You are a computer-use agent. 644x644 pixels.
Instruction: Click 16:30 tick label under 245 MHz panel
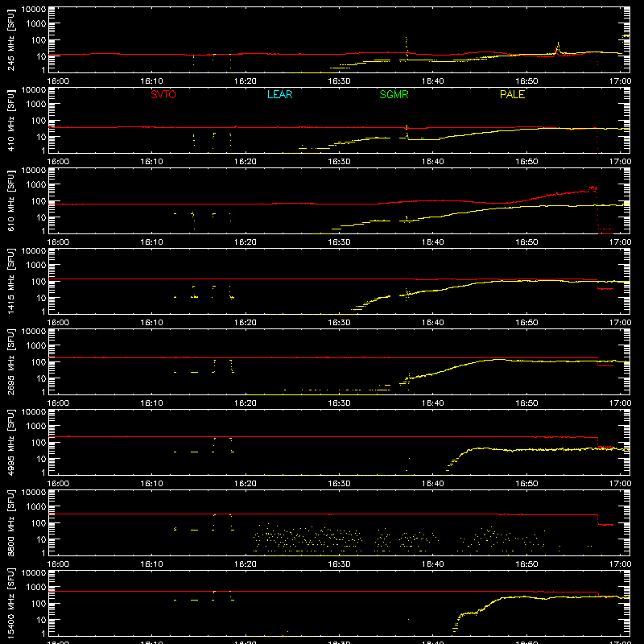point(339,81)
